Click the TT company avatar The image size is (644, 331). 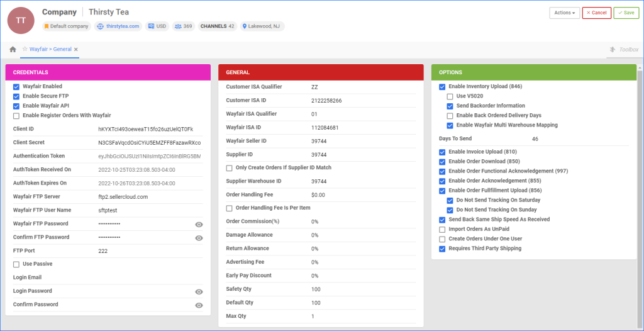pyautogui.click(x=21, y=20)
